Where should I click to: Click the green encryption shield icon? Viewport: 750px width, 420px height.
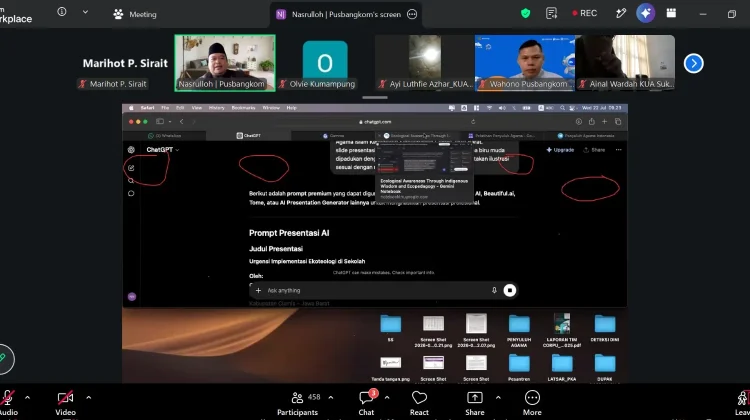point(525,13)
